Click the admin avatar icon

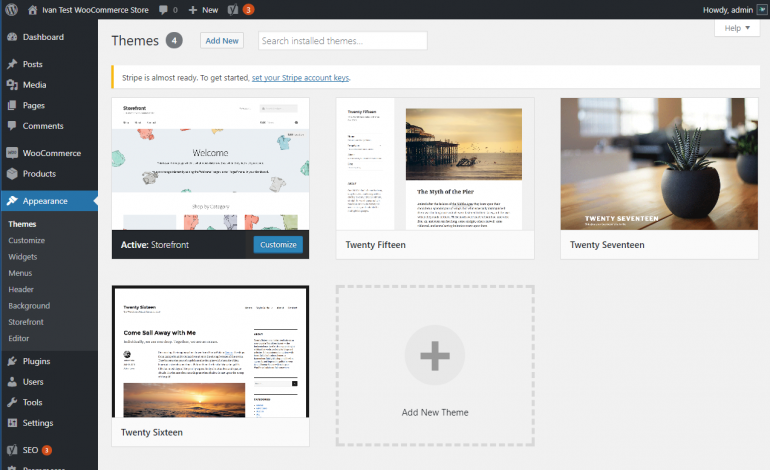click(x=762, y=9)
